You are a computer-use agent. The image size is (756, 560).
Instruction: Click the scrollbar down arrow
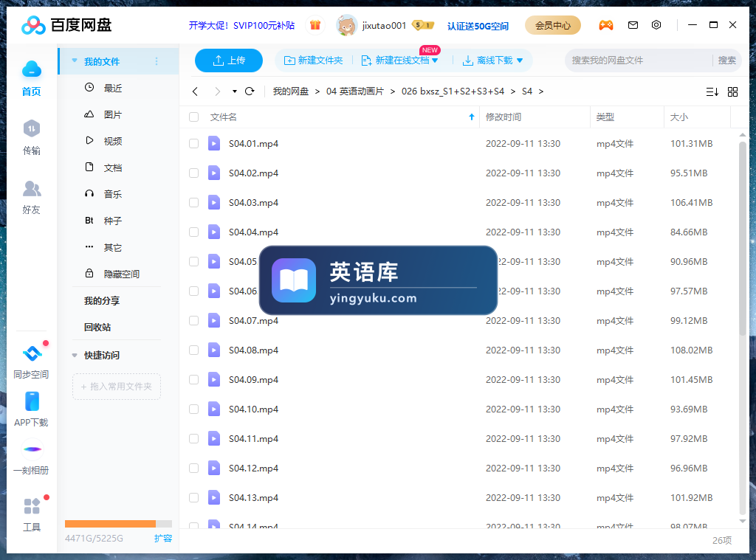tap(743, 521)
